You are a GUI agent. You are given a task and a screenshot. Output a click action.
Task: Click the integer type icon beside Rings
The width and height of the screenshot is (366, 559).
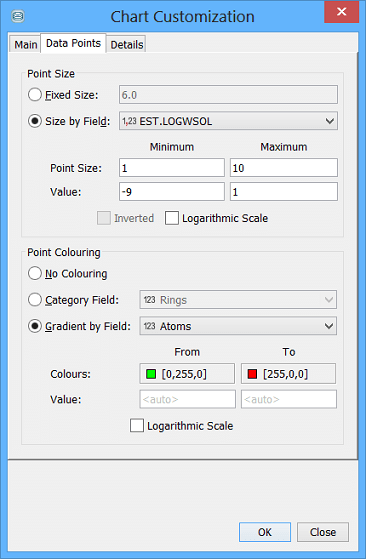click(149, 300)
